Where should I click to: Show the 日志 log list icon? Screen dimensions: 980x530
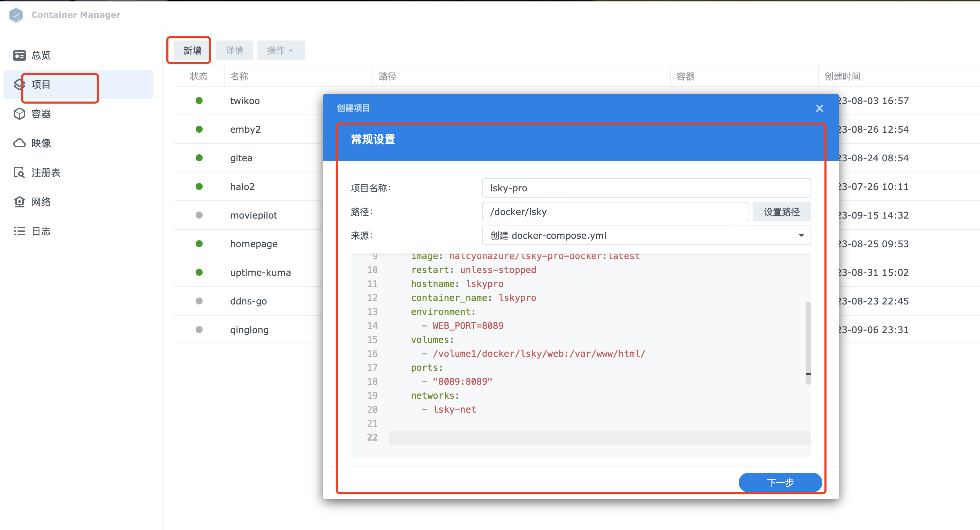pos(20,231)
